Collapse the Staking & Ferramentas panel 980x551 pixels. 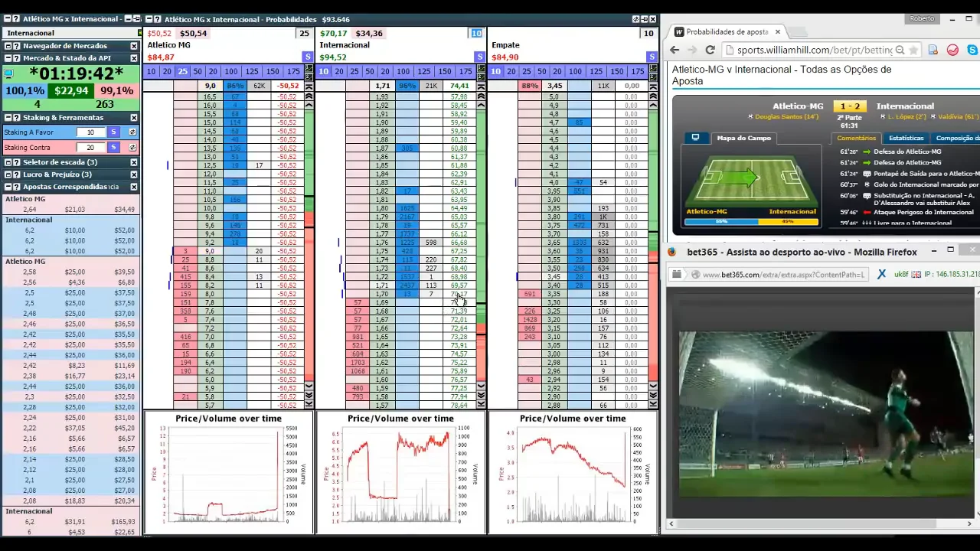(8, 118)
